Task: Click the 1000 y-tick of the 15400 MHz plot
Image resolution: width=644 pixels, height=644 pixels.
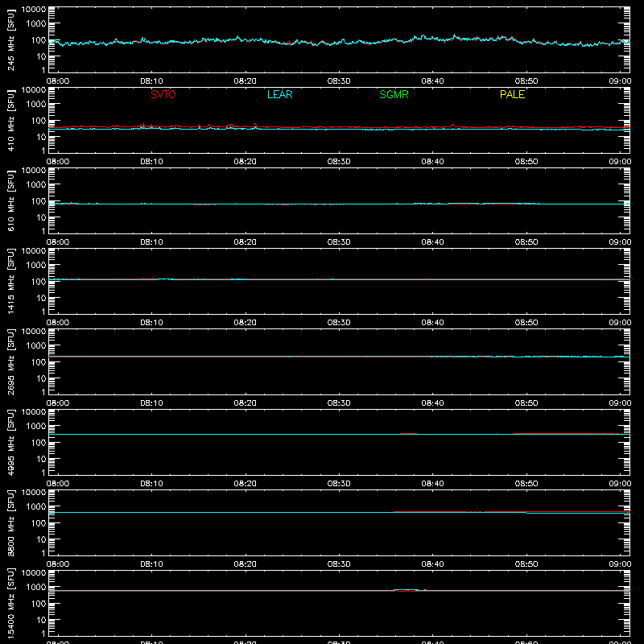Action: coord(36,588)
